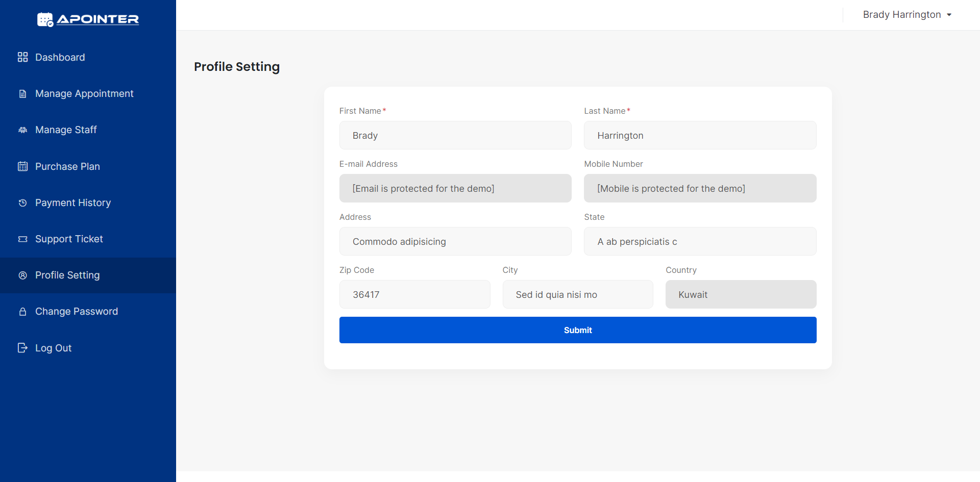980x482 pixels.
Task: Select the Last Name field with Harrington
Action: (x=700, y=135)
